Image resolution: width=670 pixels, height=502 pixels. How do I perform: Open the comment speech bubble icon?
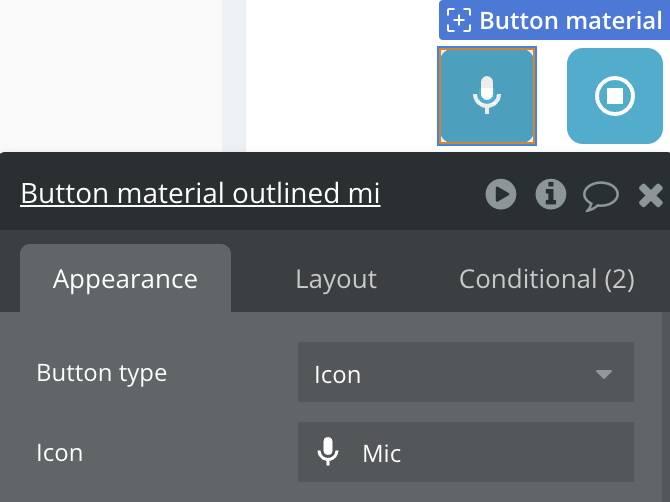[x=600, y=194]
